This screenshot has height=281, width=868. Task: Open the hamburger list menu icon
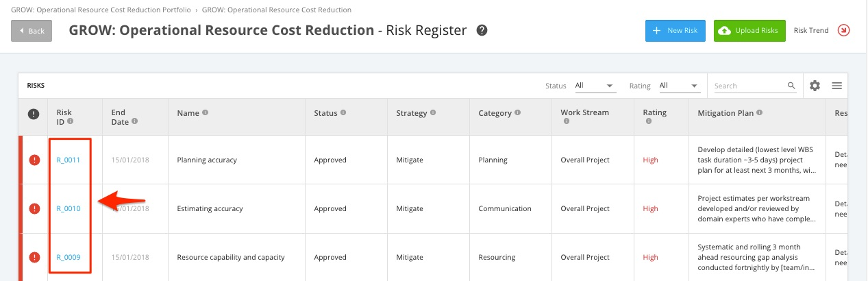(836, 86)
